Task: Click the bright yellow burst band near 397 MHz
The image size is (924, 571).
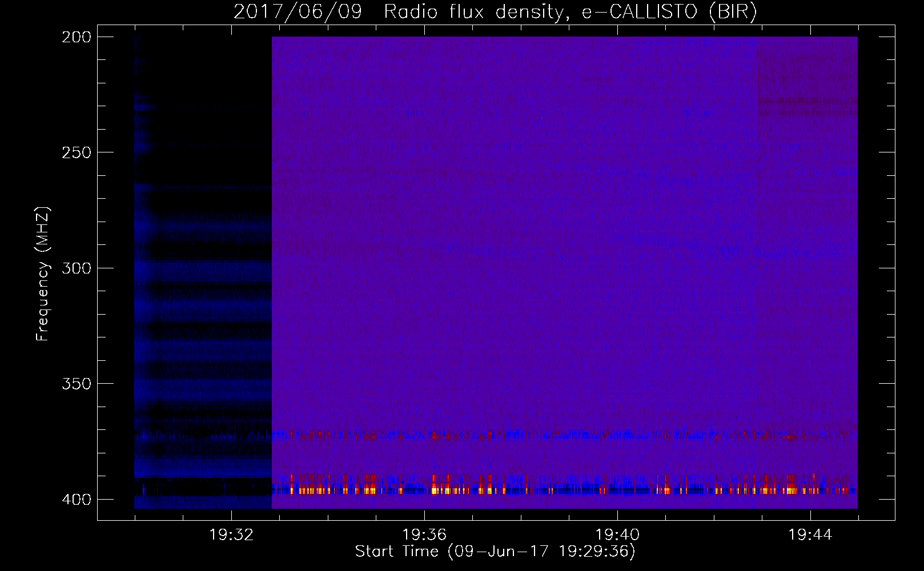Action: tap(564, 490)
